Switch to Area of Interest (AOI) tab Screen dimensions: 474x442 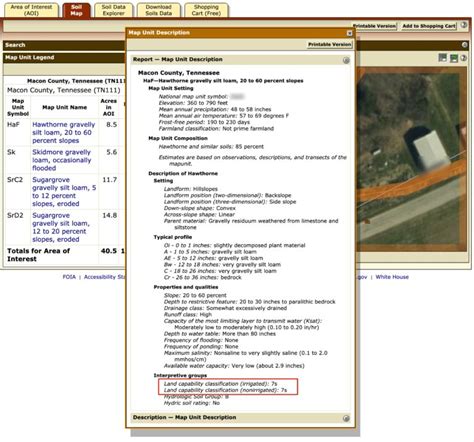(x=31, y=10)
